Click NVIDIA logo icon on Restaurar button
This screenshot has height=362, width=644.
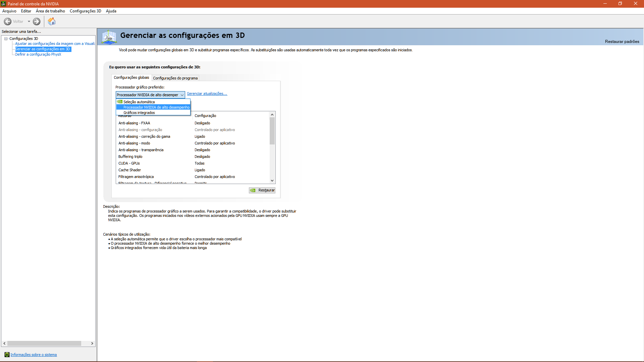coord(253,190)
